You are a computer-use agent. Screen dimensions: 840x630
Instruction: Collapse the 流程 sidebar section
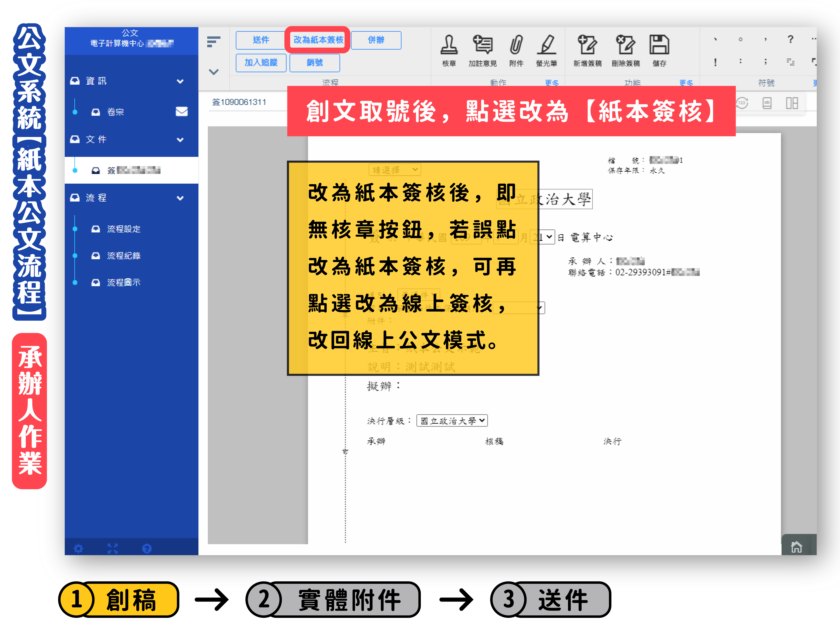180,198
